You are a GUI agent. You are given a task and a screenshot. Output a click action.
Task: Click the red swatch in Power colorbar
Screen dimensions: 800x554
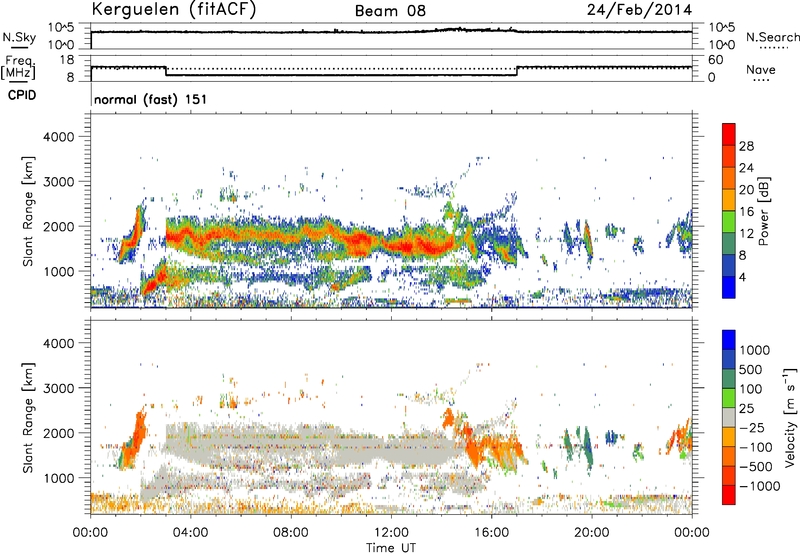[729, 135]
